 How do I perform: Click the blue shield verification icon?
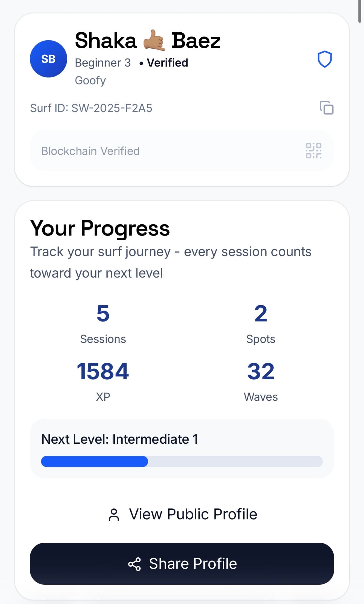coord(324,59)
